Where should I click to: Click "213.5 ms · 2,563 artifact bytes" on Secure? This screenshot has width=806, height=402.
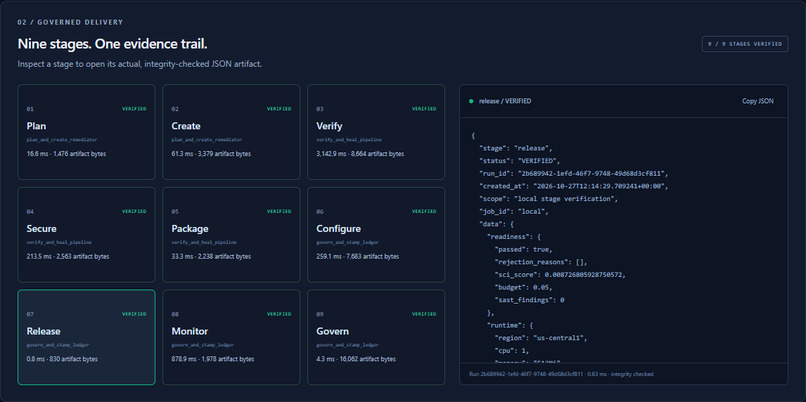(68, 257)
